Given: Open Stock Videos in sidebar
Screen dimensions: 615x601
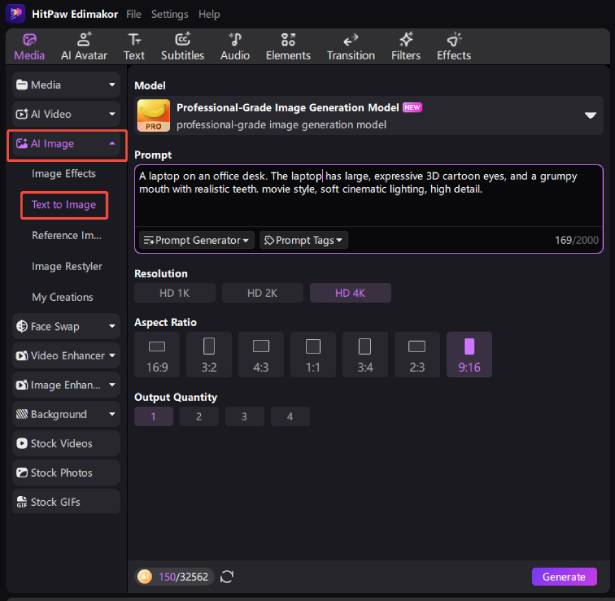Looking at the screenshot, I should (x=66, y=443).
